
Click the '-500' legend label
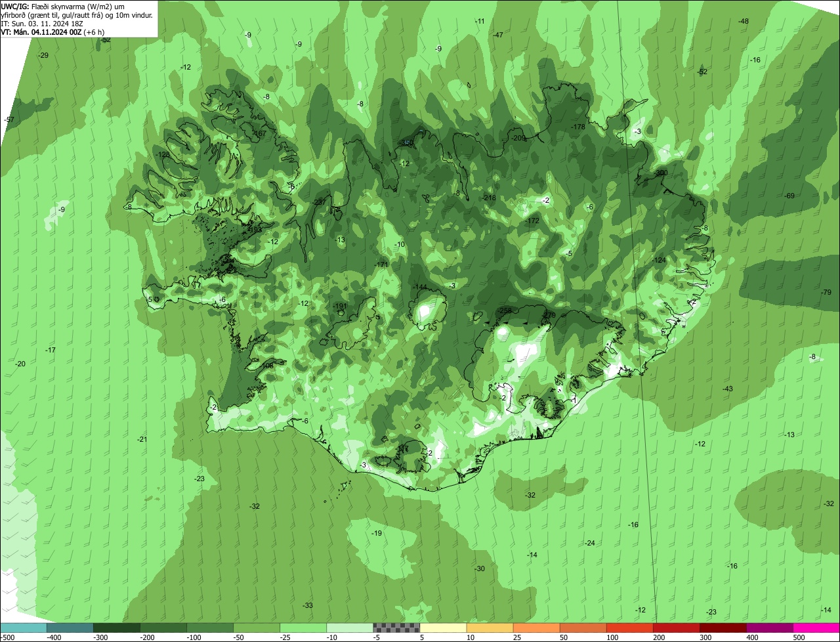8,637
